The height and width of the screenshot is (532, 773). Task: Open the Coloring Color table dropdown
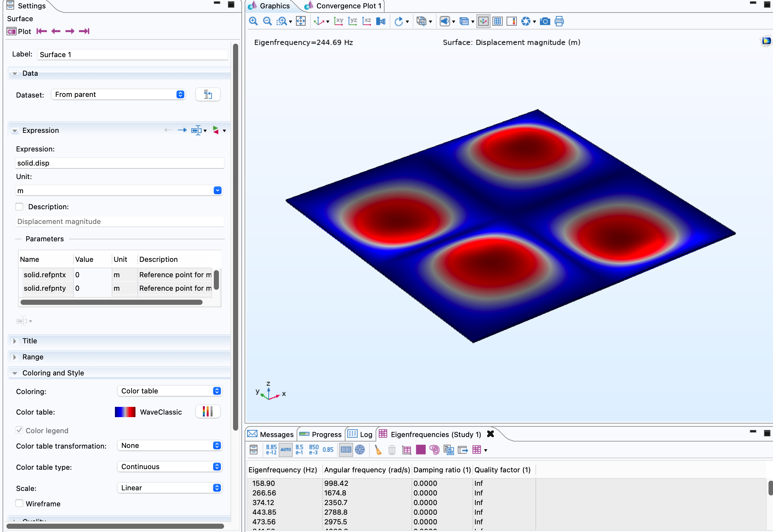coord(169,391)
